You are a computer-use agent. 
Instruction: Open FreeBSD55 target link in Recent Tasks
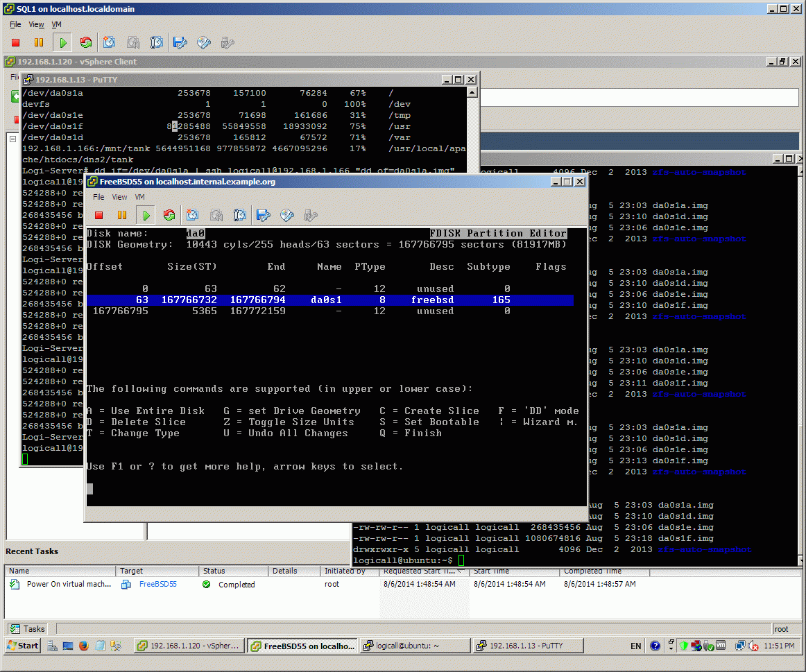coord(158,584)
